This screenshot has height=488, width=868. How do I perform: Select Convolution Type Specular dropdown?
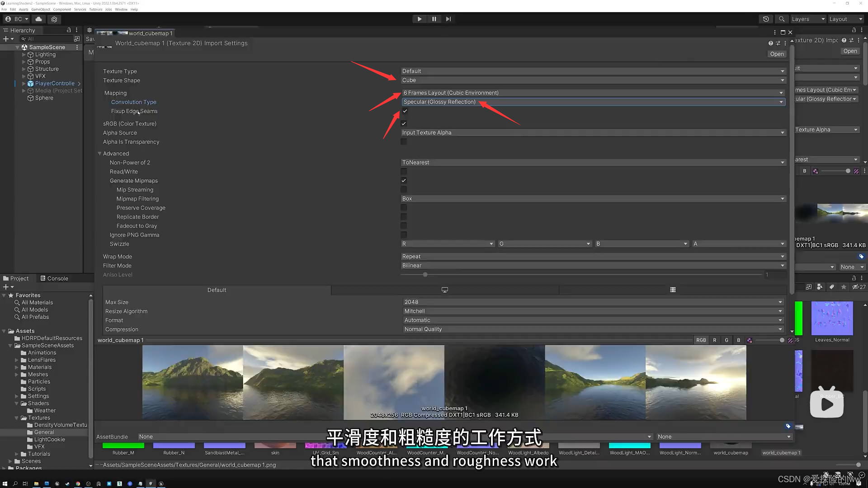[593, 101]
